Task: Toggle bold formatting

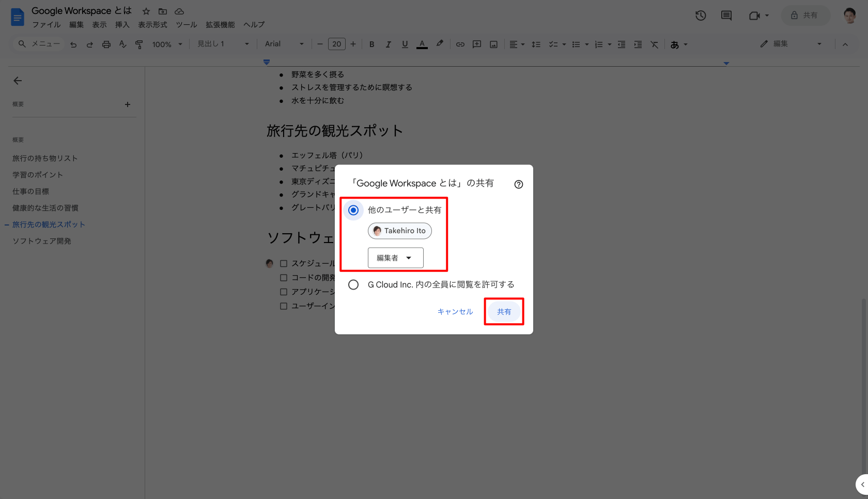Action: 372,44
